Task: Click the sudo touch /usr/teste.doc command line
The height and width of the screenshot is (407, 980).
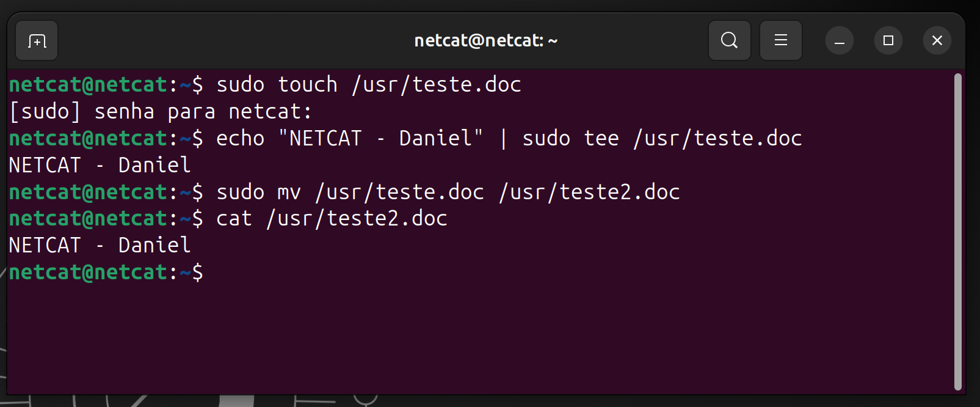Action: tap(265, 84)
